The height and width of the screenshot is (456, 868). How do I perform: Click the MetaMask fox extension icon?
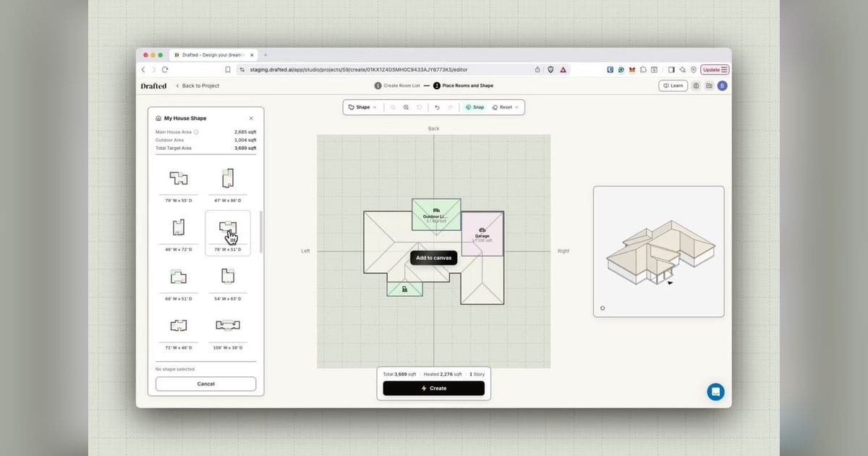[632, 69]
